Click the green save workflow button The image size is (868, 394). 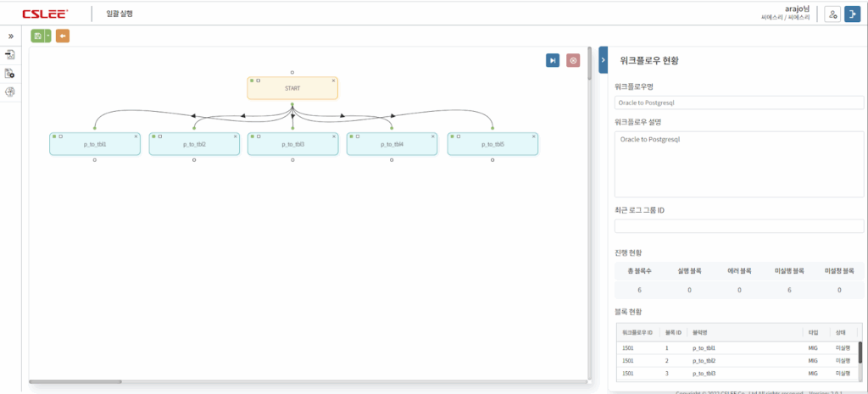pos(36,36)
